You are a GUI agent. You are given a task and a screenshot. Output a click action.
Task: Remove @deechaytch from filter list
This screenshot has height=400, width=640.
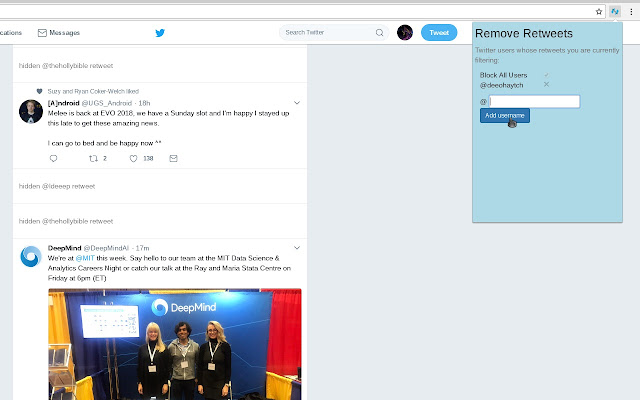546,84
